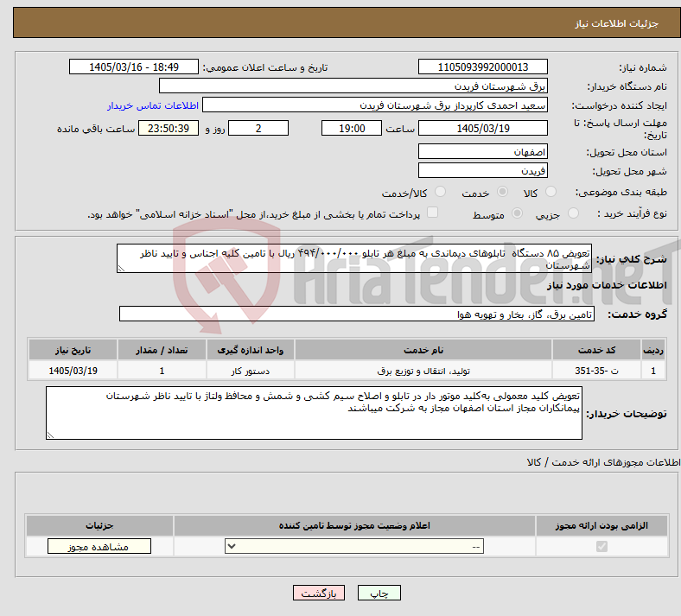Click the اعلام وضعیت مجوز column header
The height and width of the screenshot is (616, 681).
pyautogui.click(x=354, y=525)
